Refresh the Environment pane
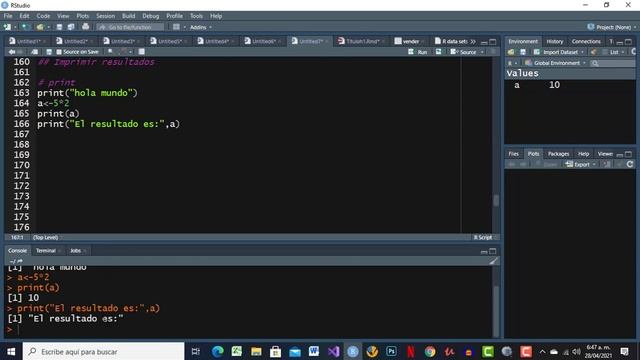The image size is (640, 360). (633, 52)
